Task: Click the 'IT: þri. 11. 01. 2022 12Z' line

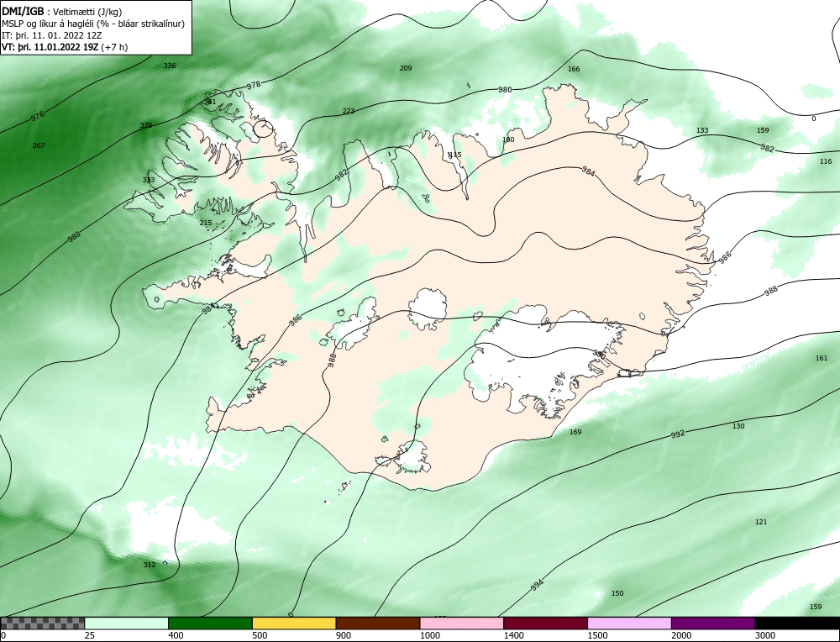Action: pyautogui.click(x=51, y=35)
